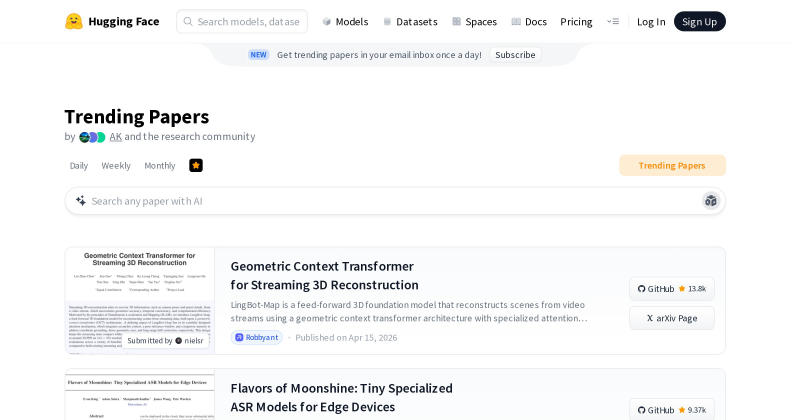Expand the more-options menu icon in navbar
Image resolution: width=800 pixels, height=420 pixels.
tap(613, 21)
